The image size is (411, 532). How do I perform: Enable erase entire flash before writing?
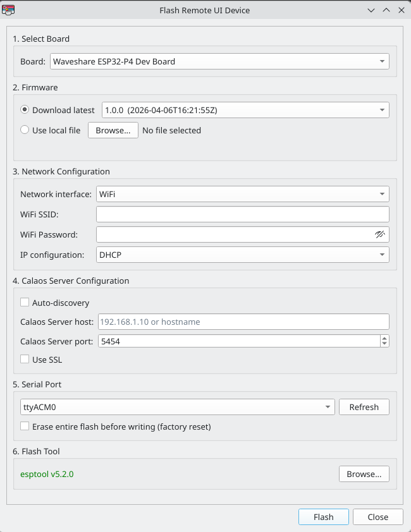pos(25,426)
